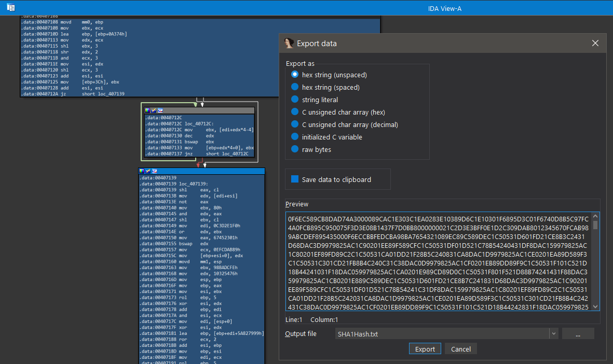613x364 pixels.
Task: Click the Cancel button
Action: click(x=461, y=349)
